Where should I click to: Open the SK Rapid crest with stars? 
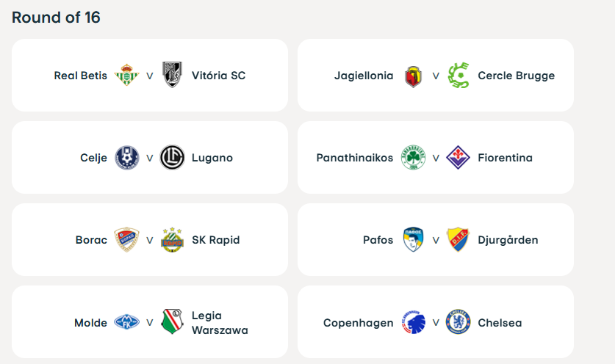pos(172,239)
